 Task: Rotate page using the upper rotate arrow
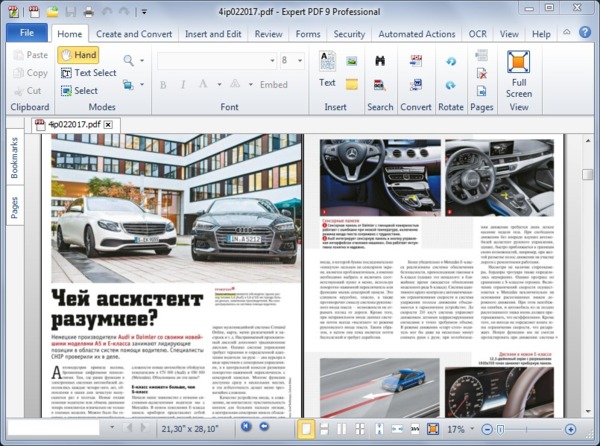pos(451,61)
